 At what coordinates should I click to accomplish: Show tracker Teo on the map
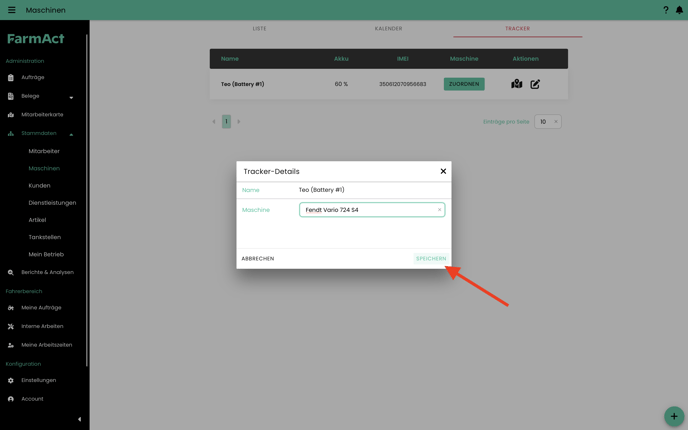(516, 84)
